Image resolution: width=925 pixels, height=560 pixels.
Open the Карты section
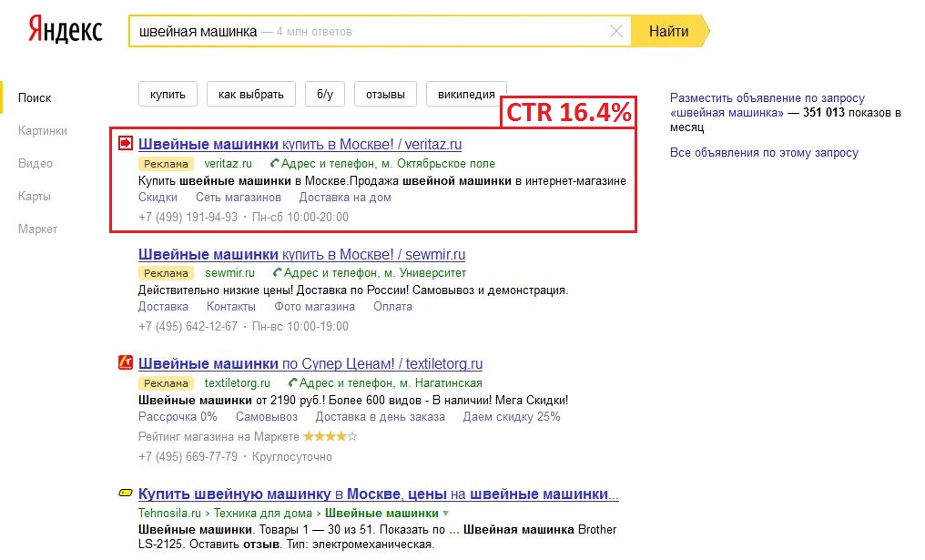pos(35,196)
